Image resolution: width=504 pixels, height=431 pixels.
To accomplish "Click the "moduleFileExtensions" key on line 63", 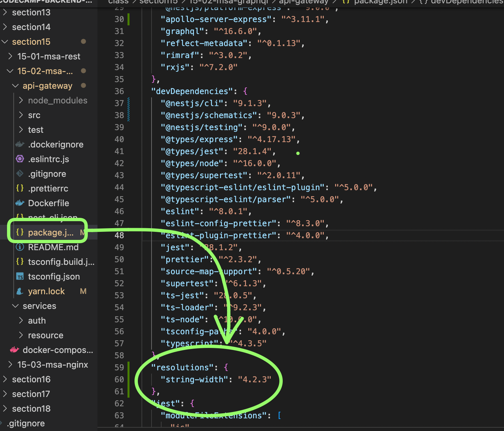I will pyautogui.click(x=214, y=415).
